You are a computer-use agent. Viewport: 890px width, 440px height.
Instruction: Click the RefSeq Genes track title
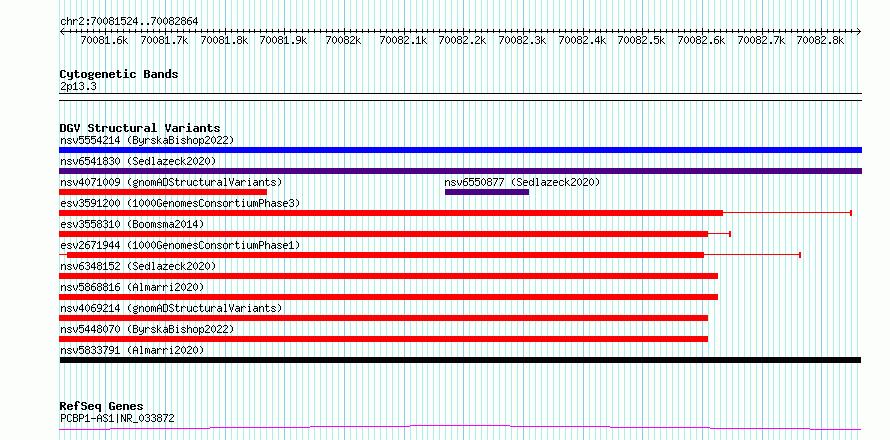click(x=101, y=407)
